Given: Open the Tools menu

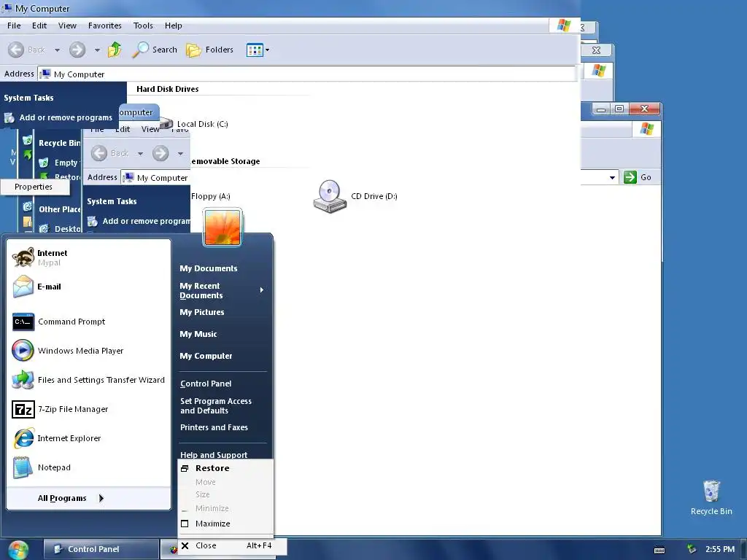Looking at the screenshot, I should [x=143, y=26].
